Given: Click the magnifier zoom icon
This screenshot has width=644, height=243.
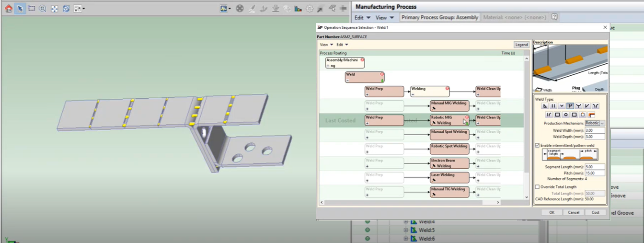Looking at the screenshot, I should pos(43,9).
